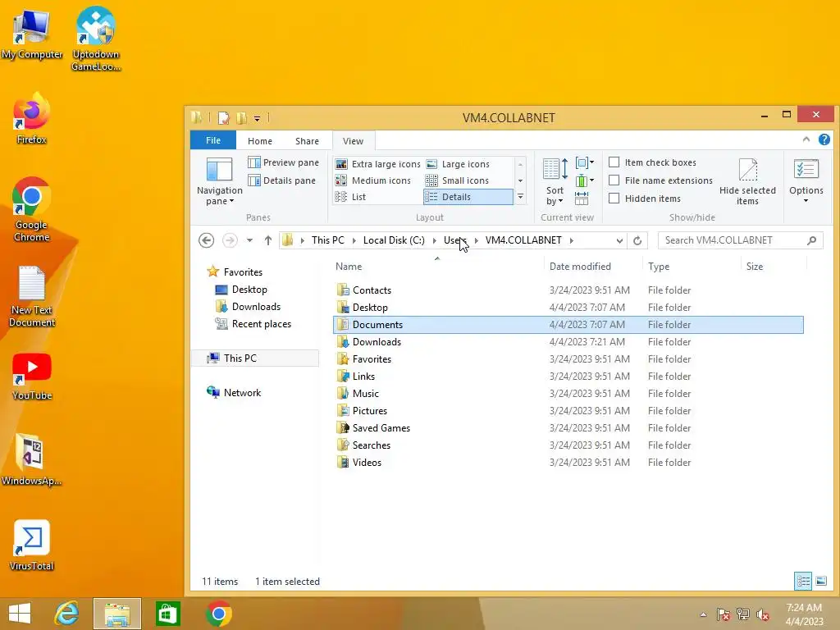Open the address bar history dropdown
This screenshot has width=840, height=630.
[x=619, y=240]
